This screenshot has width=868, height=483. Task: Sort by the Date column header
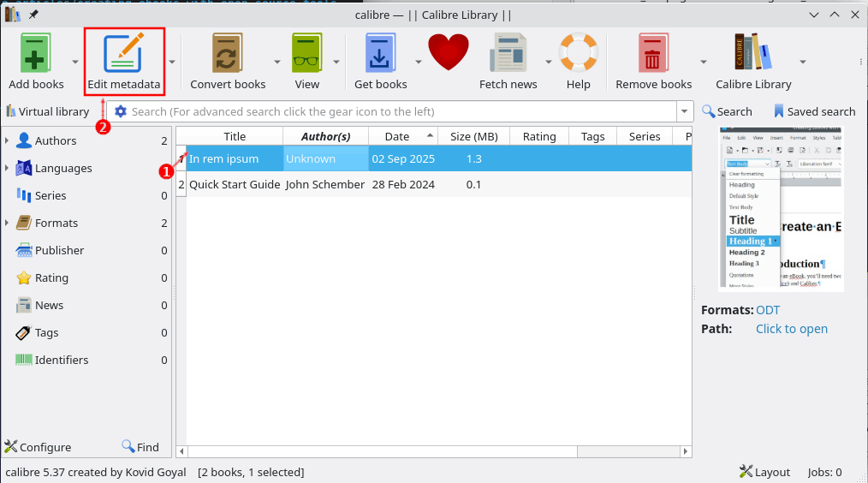coord(396,136)
